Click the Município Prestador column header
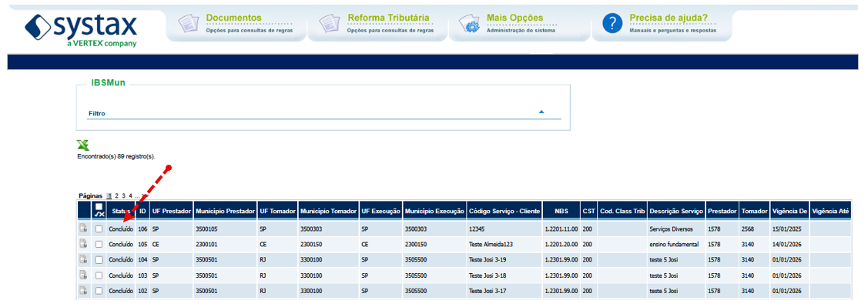Viewport: 868px width, 307px height. click(x=226, y=212)
